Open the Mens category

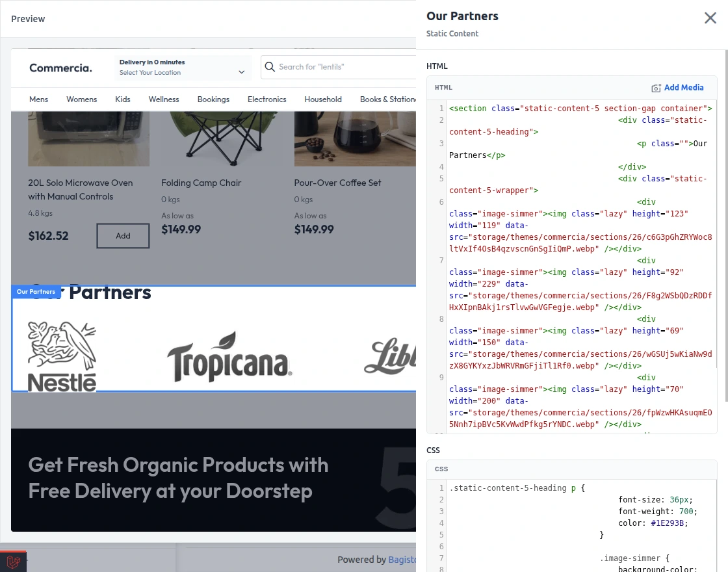click(38, 99)
